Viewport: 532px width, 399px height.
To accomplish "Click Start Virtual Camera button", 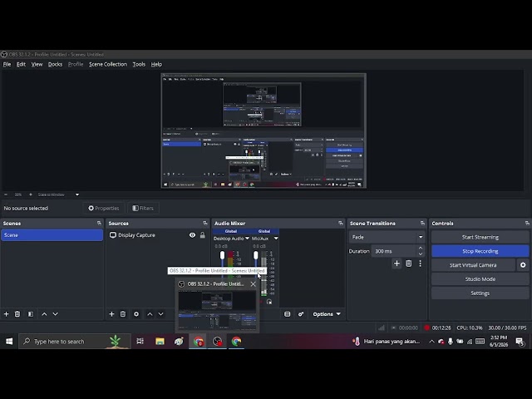I will tap(473, 265).
